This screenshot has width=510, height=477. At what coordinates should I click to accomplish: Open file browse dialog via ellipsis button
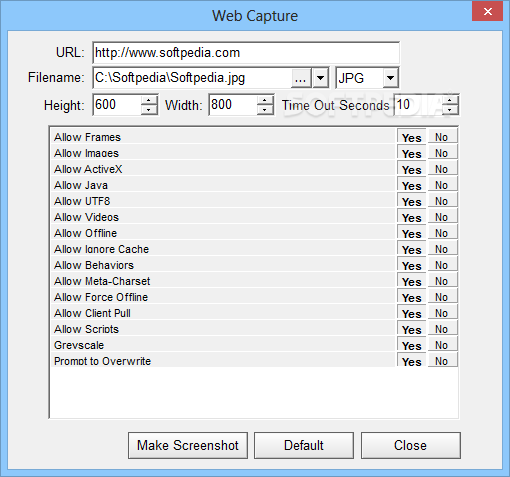tap(301, 78)
